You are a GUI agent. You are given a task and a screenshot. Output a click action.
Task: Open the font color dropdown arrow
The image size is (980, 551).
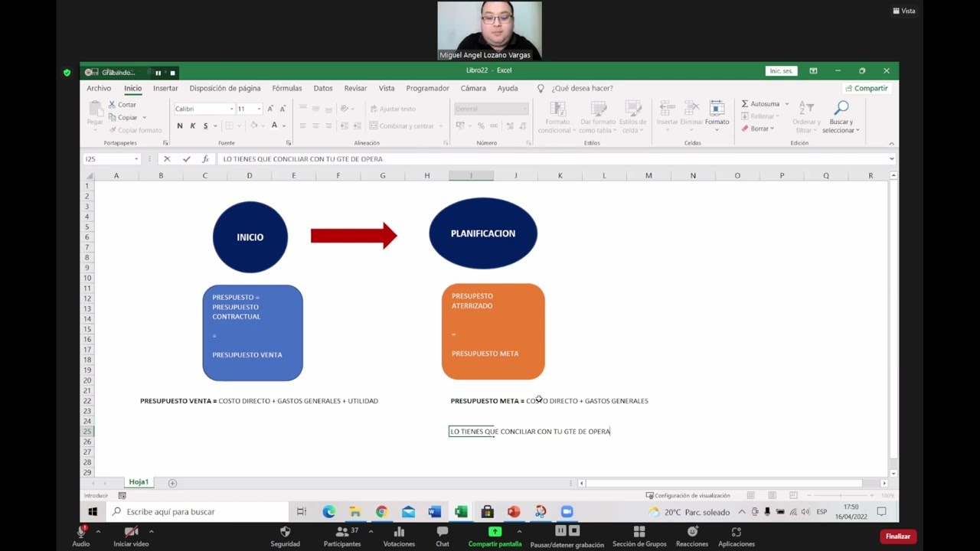point(284,126)
